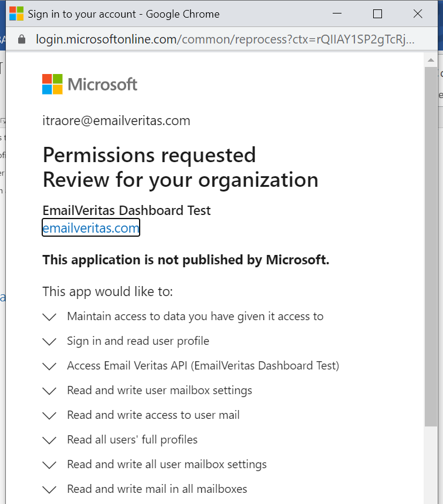The width and height of the screenshot is (443, 504).
Task: Click the Microsoft logo in the page
Action: [90, 84]
